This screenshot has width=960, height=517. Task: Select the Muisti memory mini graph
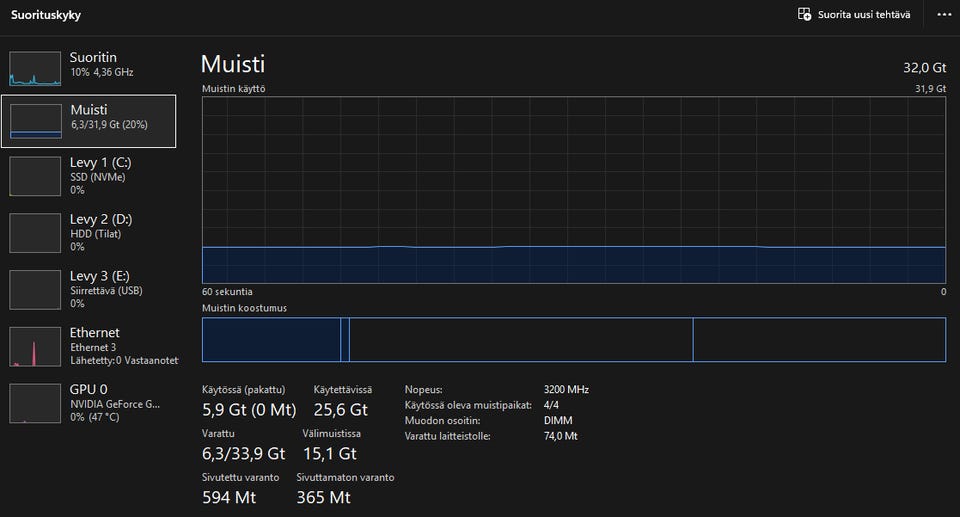point(36,121)
